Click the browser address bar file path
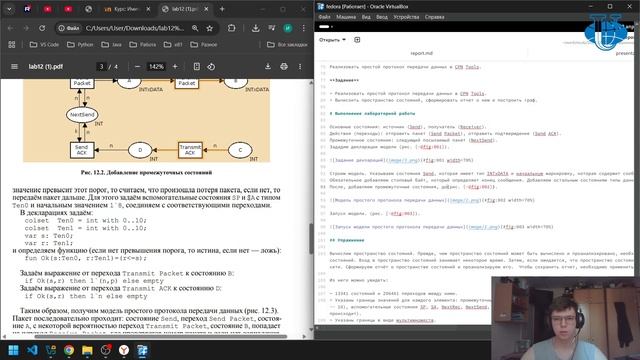This screenshot has width=640, height=360. 135,28
